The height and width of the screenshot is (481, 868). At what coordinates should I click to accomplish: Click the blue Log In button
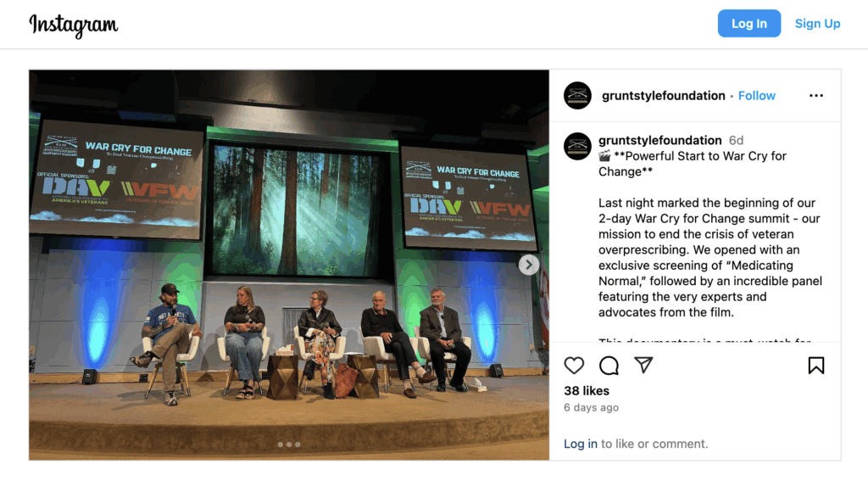tap(749, 23)
